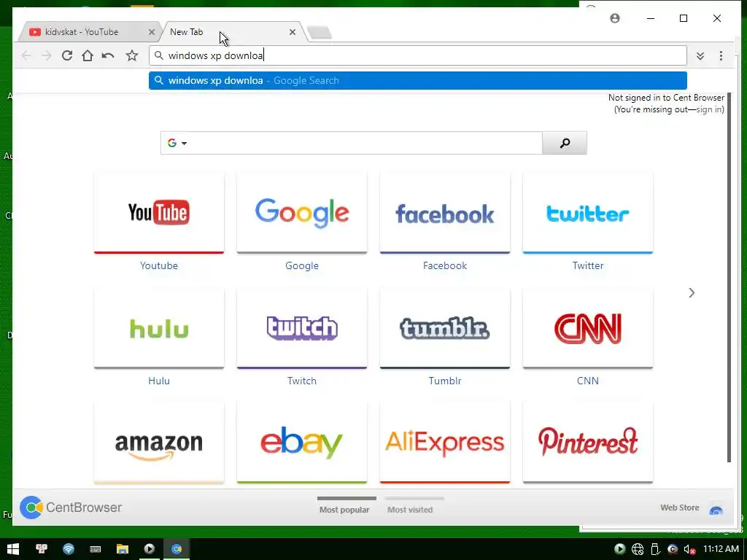Click the USB safely remove tray icon
Image resolution: width=747 pixels, height=560 pixels.
[655, 550]
